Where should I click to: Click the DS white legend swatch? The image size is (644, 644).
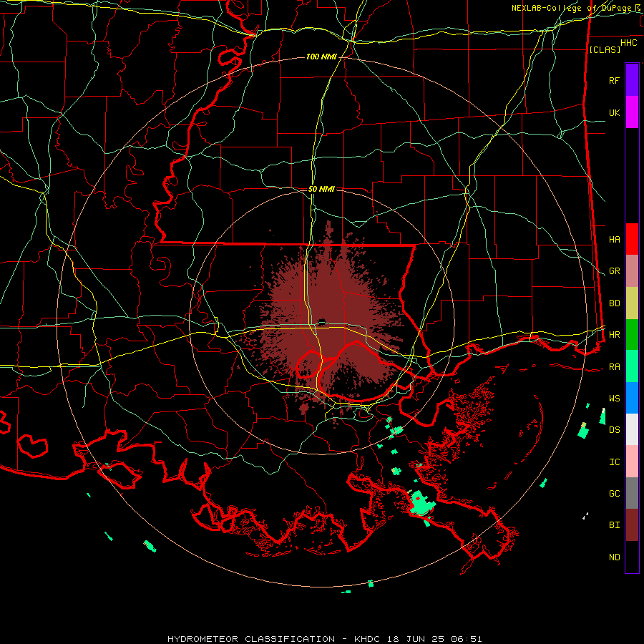pos(632,429)
